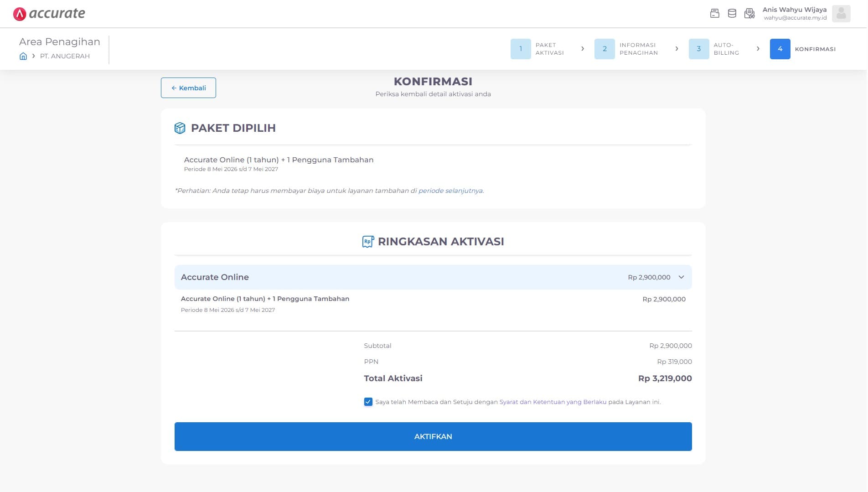The image size is (868, 492).
Task: Click the Total Aktivasi label
Action: pos(393,378)
